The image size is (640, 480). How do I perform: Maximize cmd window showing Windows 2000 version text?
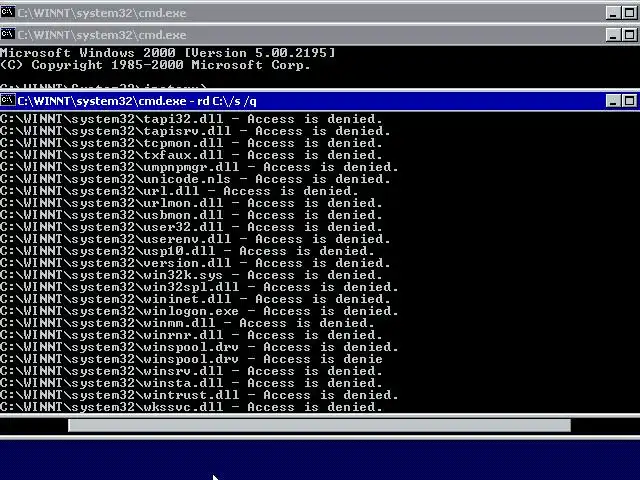click(x=629, y=35)
